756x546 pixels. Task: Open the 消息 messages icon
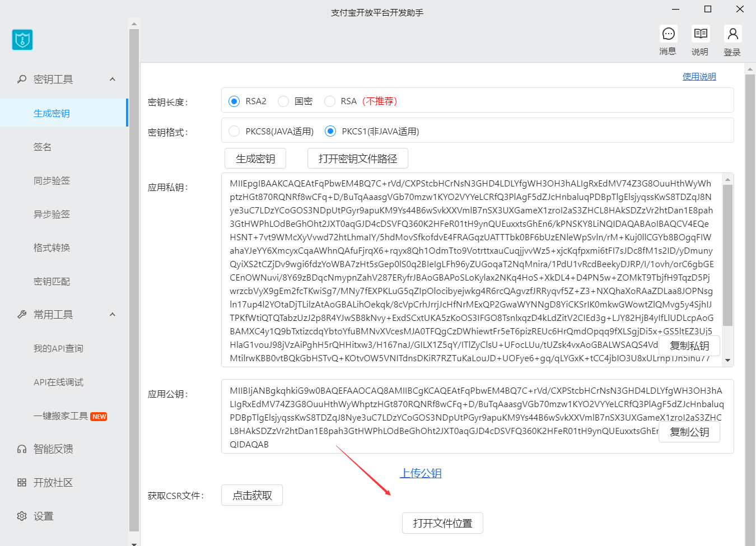[x=668, y=34]
